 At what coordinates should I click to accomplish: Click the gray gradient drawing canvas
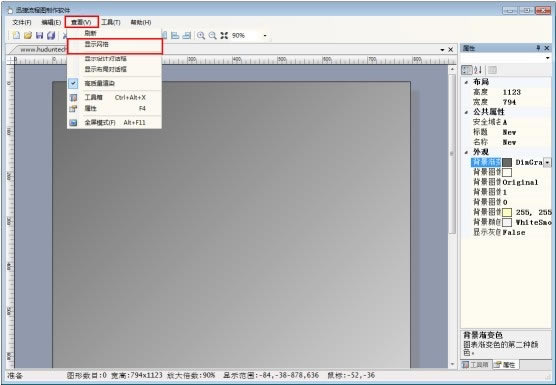pos(232,224)
